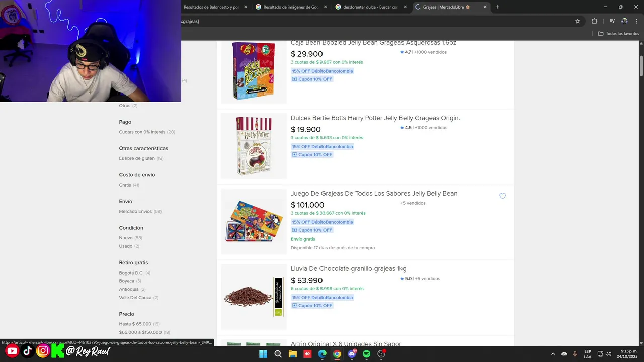The image size is (644, 362).
Task: Add Juego De Grajeas item to favorites heart
Action: coord(502,196)
